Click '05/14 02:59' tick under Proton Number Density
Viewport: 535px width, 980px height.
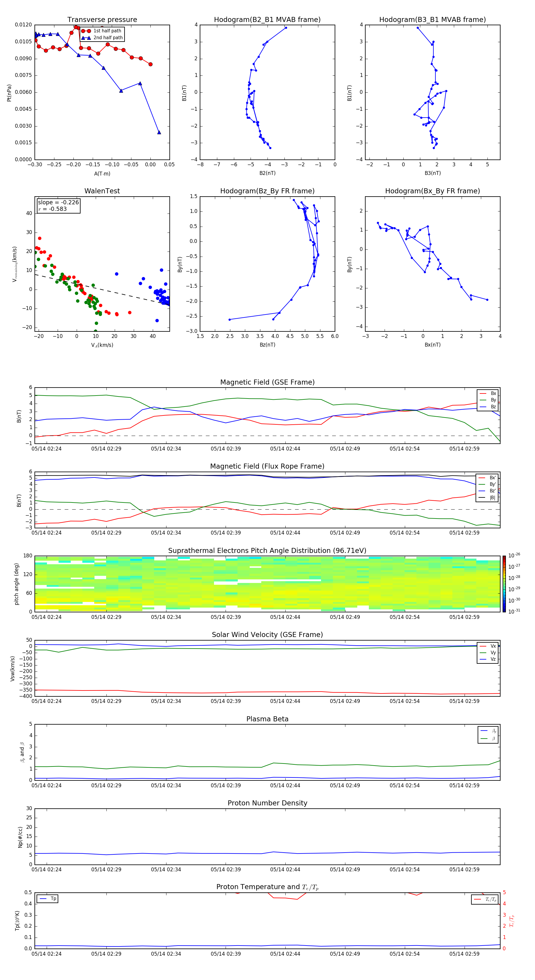point(464,869)
